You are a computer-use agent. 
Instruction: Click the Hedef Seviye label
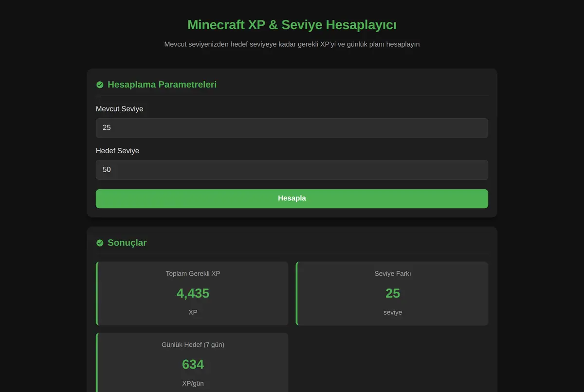pyautogui.click(x=117, y=151)
